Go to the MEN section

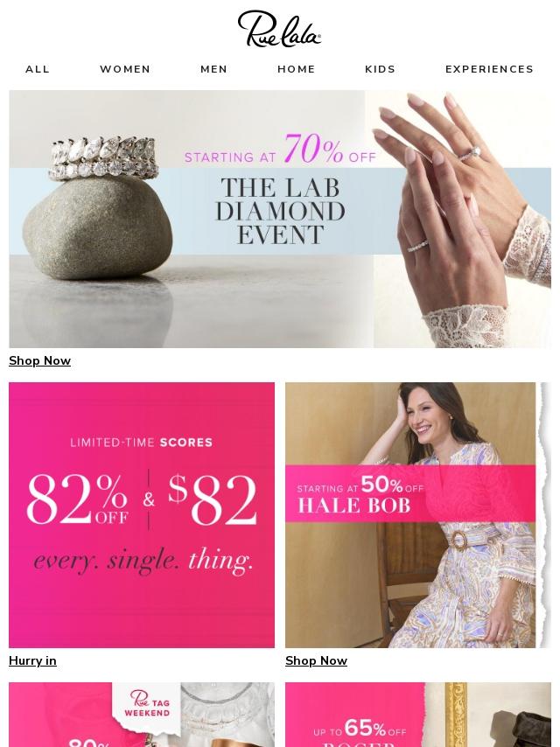(214, 69)
